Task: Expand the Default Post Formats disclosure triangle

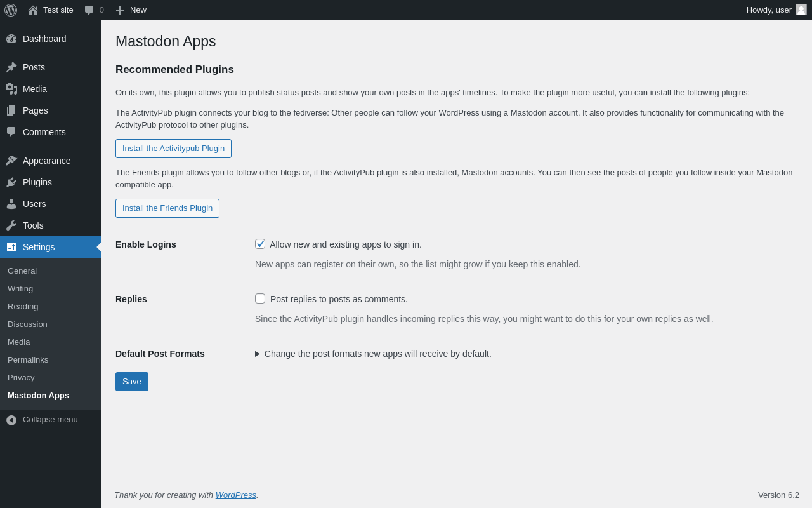Action: (x=258, y=354)
